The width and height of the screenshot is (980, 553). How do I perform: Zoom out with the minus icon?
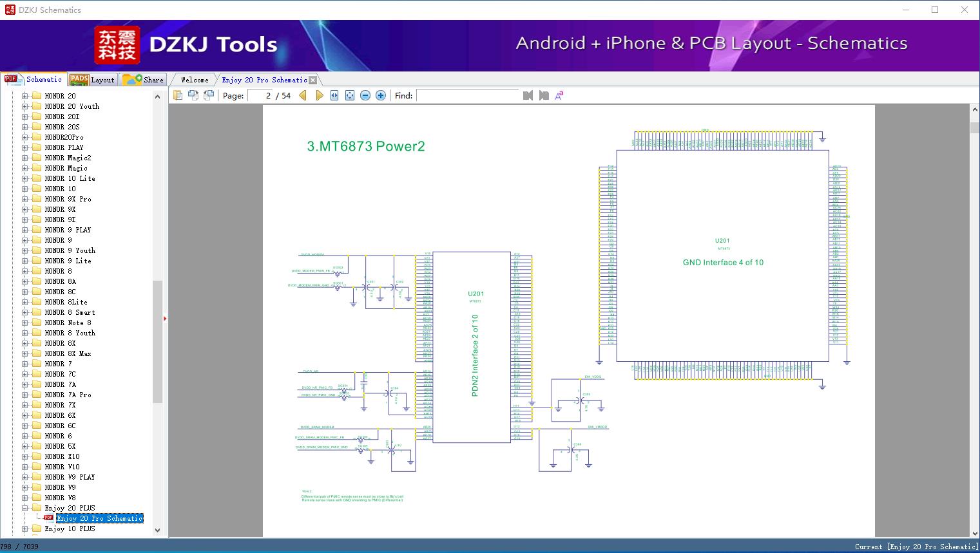[365, 95]
